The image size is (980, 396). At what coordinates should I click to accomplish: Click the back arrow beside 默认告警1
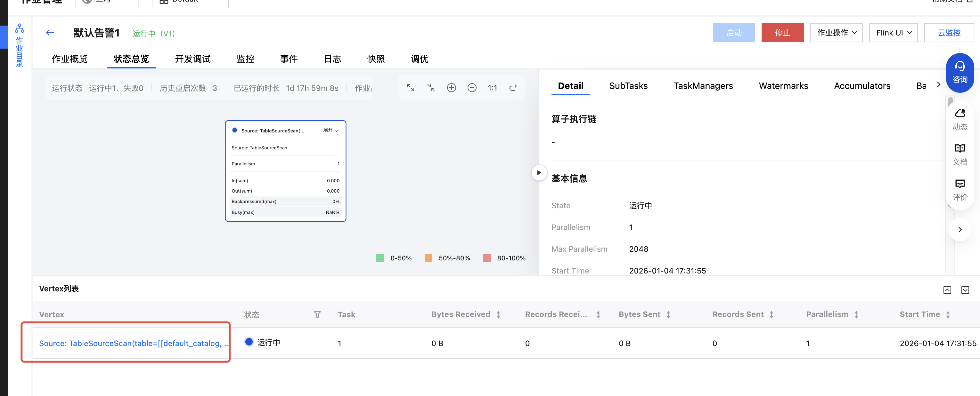click(50, 33)
